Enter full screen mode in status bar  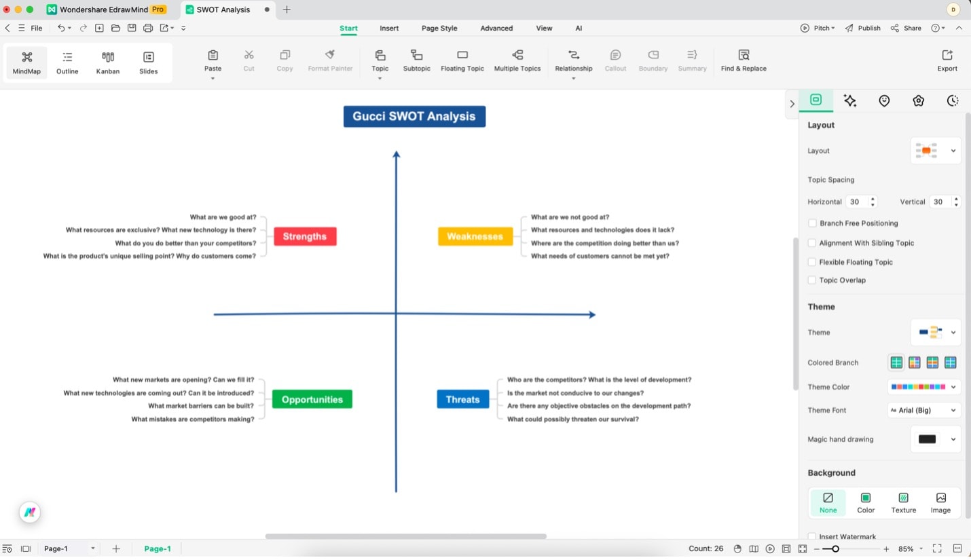point(937,548)
